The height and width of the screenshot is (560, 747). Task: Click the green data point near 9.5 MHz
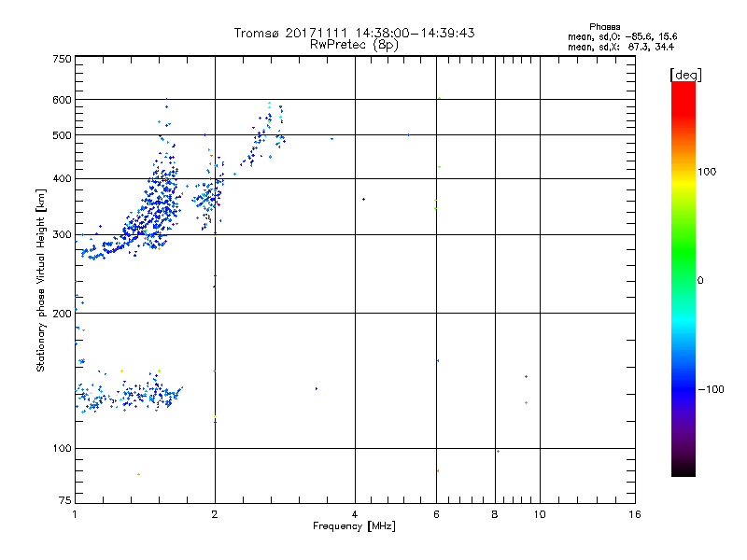coord(526,403)
